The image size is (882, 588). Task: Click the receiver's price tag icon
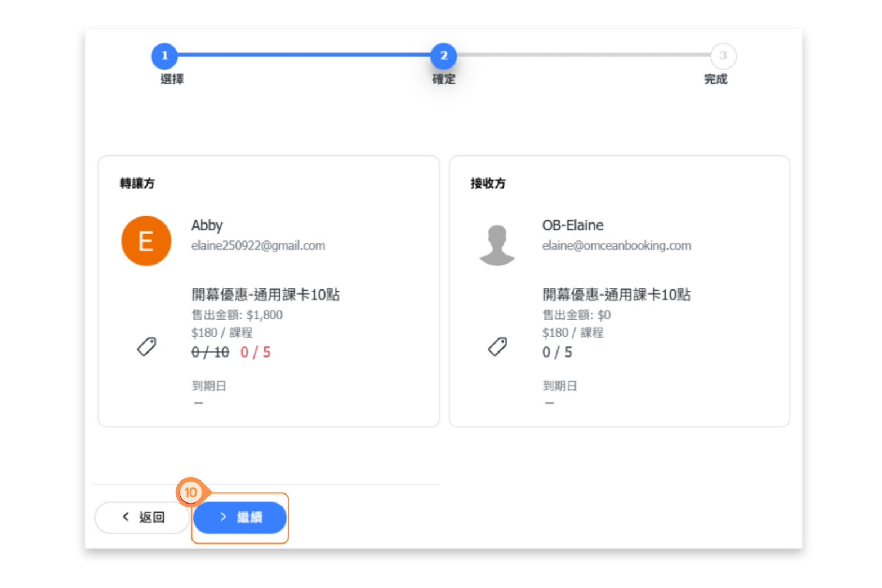coord(497,346)
